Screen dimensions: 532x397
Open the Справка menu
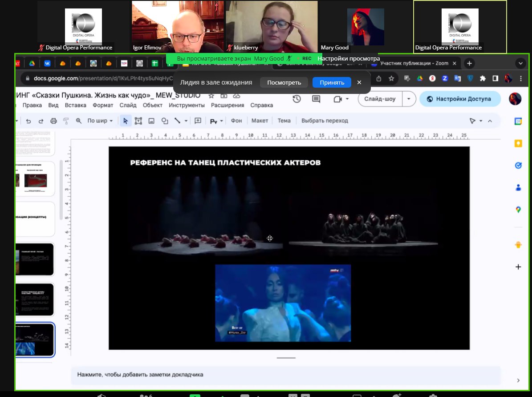[x=262, y=105]
